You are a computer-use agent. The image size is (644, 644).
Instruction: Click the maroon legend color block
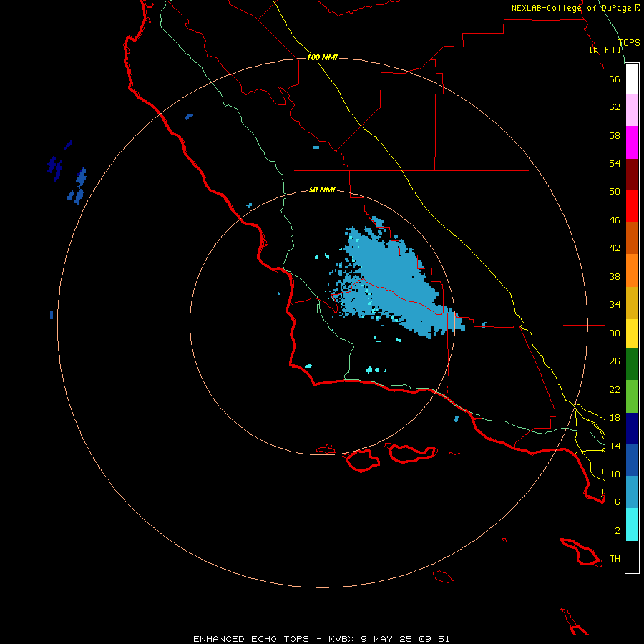632,175
